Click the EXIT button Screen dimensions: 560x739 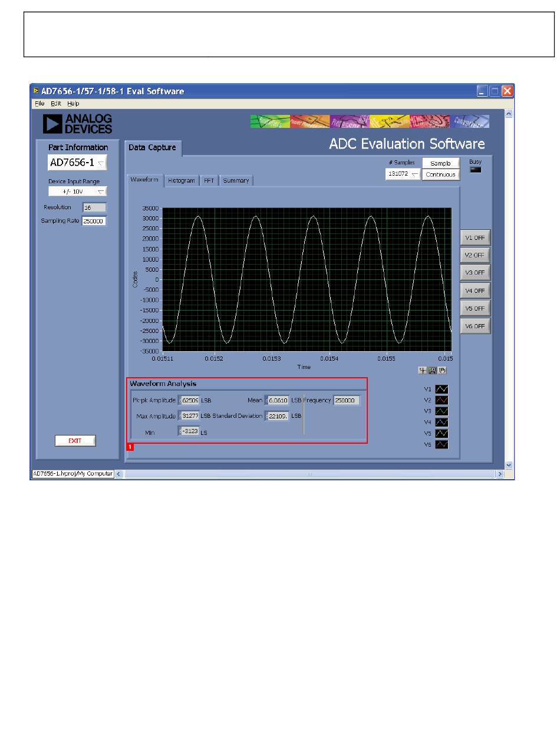click(x=75, y=441)
